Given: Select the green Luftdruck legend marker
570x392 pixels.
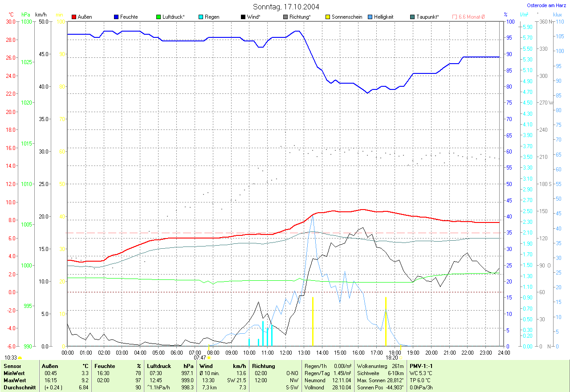Looking at the screenshot, I should click(x=159, y=17).
